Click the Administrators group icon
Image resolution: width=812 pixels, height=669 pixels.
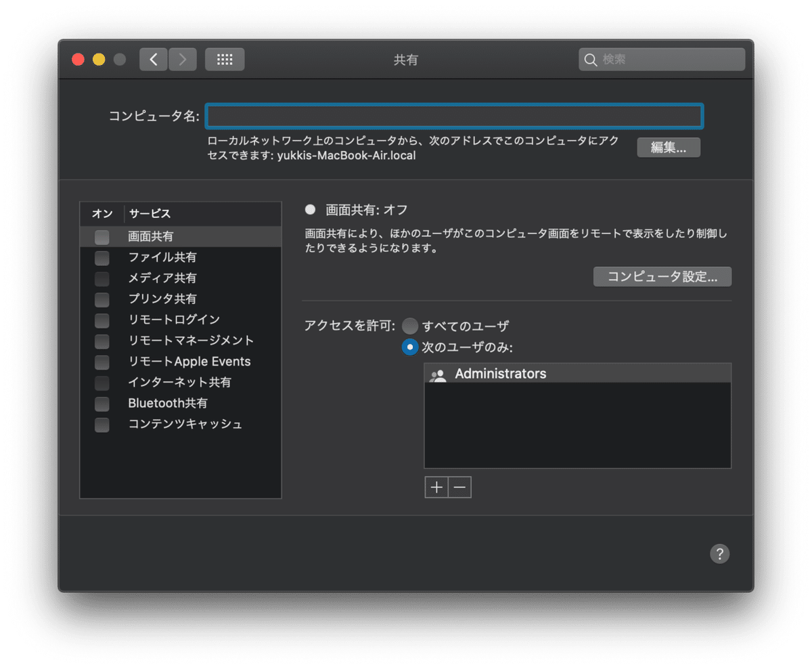(x=438, y=375)
